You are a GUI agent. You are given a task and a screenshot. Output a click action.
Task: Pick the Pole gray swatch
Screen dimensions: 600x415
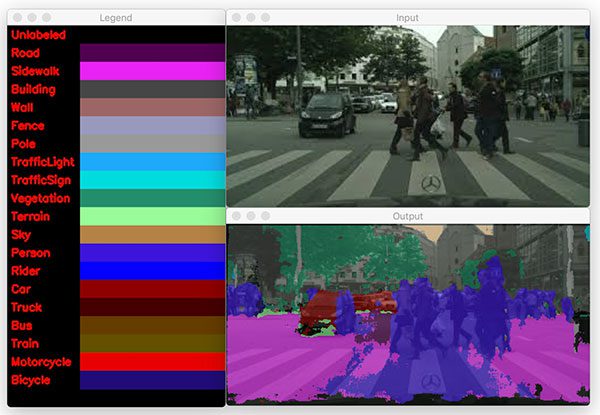[x=152, y=143]
